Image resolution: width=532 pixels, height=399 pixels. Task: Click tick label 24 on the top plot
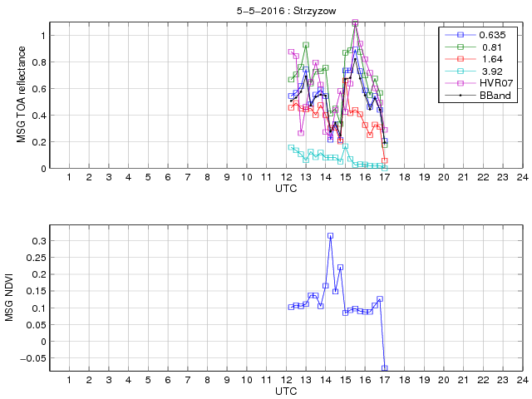coord(521,178)
